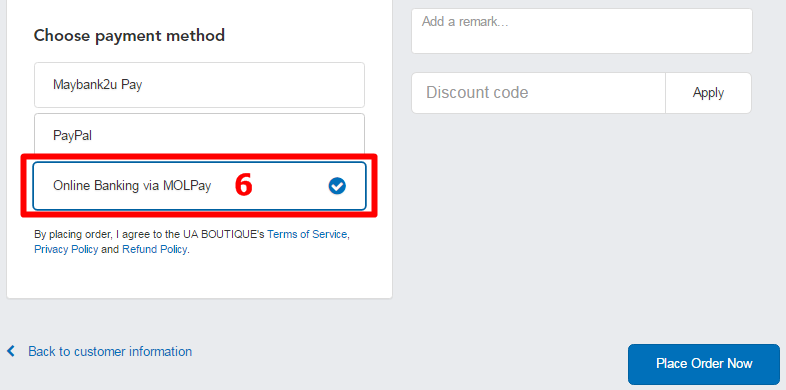Open the Privacy Policy link

tap(66, 249)
